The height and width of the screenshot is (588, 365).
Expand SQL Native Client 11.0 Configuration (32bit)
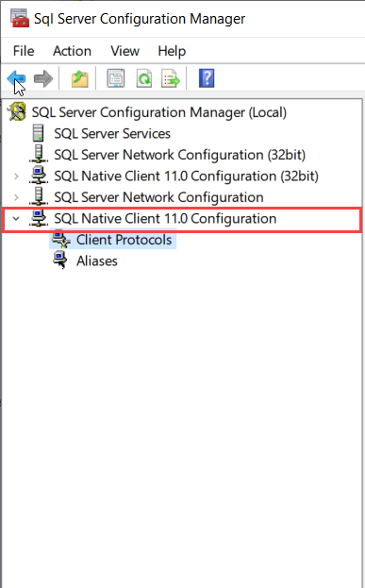pos(16,176)
